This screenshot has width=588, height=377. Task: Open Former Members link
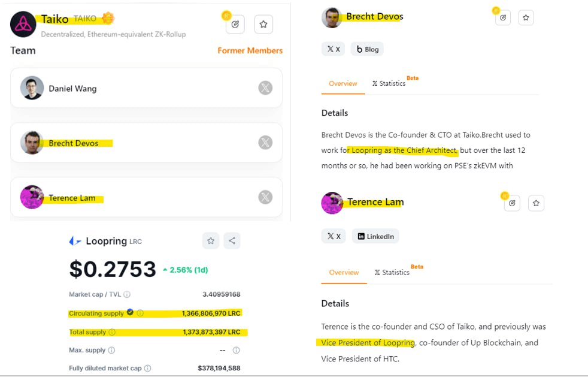250,50
